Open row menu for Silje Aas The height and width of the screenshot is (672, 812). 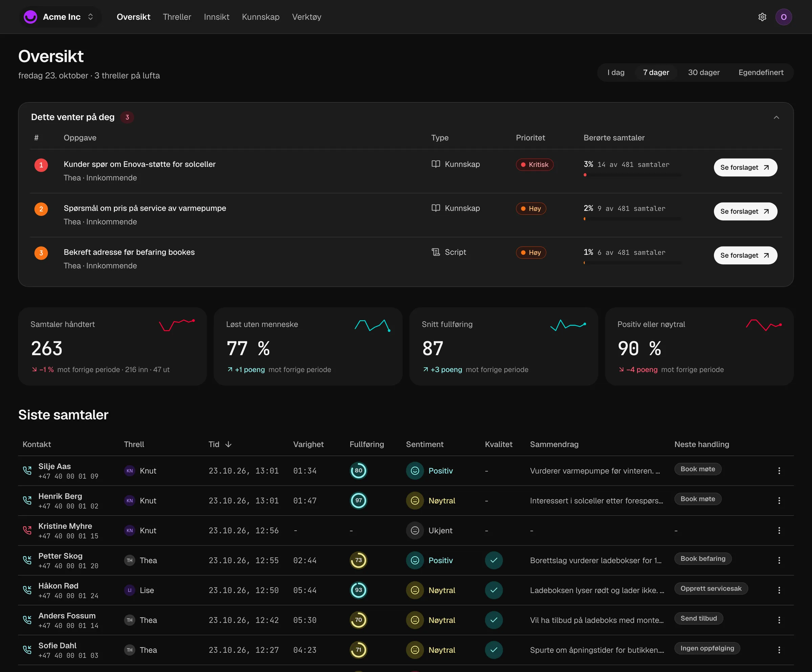pos(779,471)
